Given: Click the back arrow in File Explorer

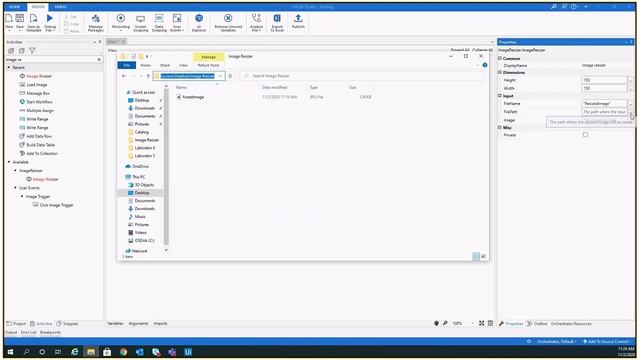Looking at the screenshot, I should [124, 76].
